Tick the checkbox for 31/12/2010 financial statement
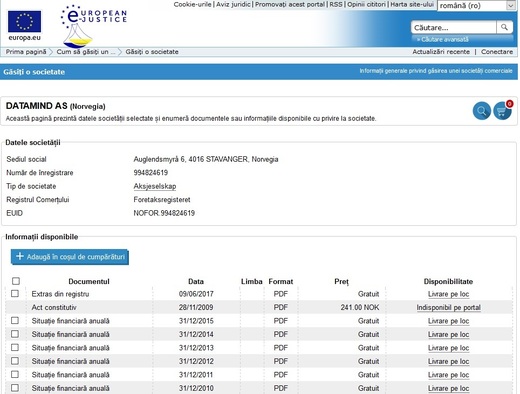 (x=15, y=388)
